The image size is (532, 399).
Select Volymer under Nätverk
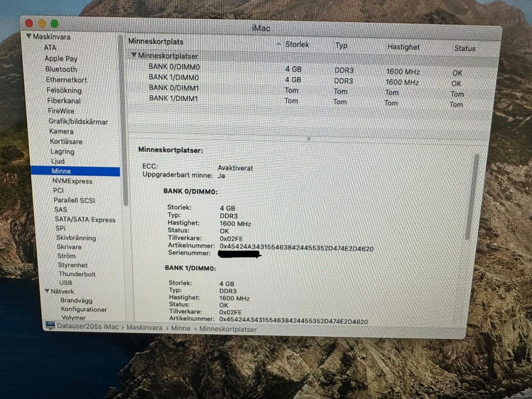click(74, 318)
